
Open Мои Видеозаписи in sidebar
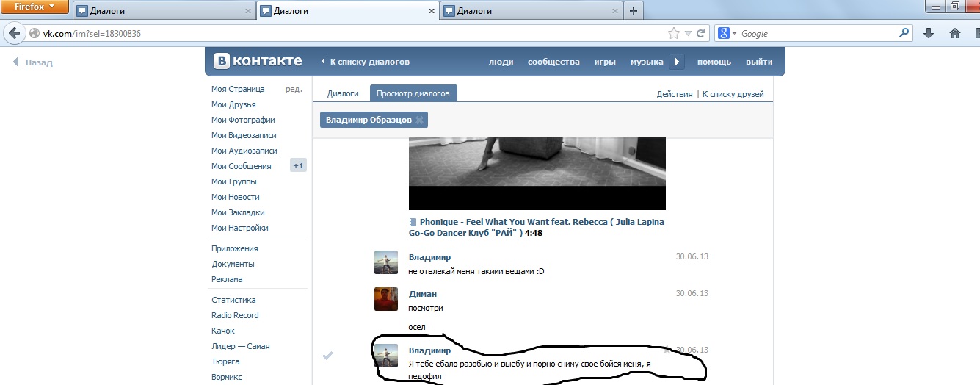click(244, 135)
